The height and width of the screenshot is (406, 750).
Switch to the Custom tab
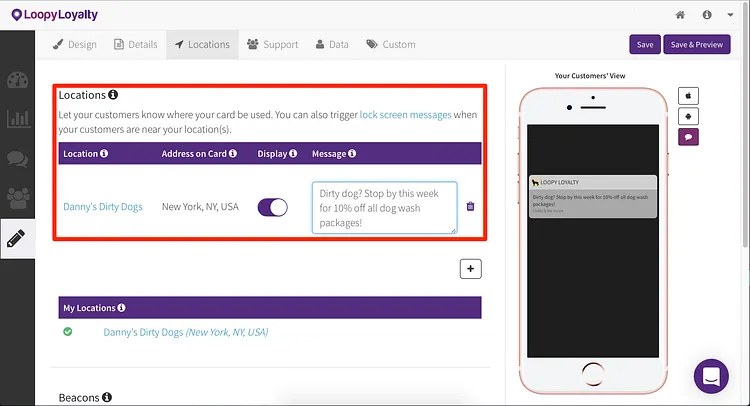(x=391, y=44)
